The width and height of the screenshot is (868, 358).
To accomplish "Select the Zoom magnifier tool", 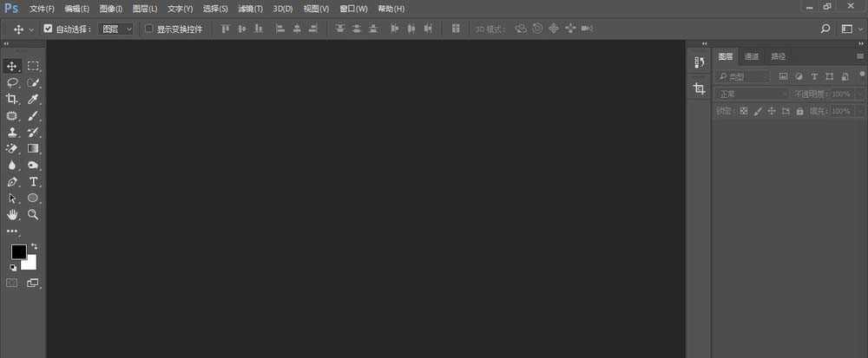I will (33, 214).
